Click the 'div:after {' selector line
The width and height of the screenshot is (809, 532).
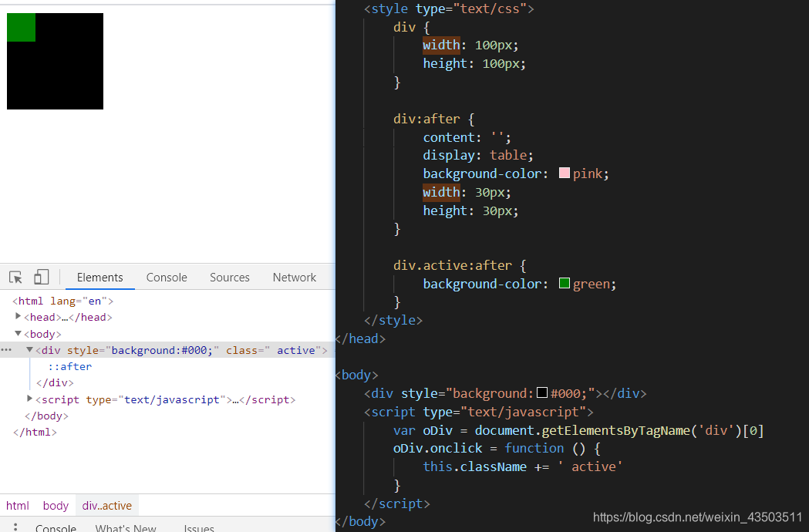433,119
